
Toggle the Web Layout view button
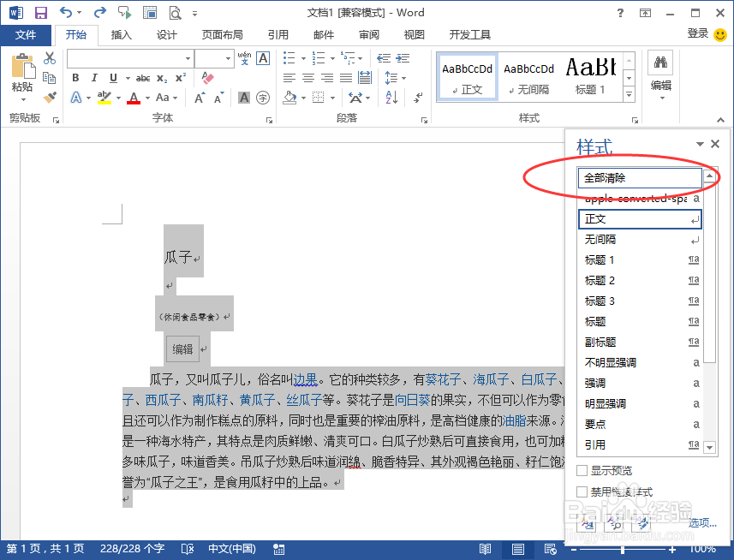[549, 549]
